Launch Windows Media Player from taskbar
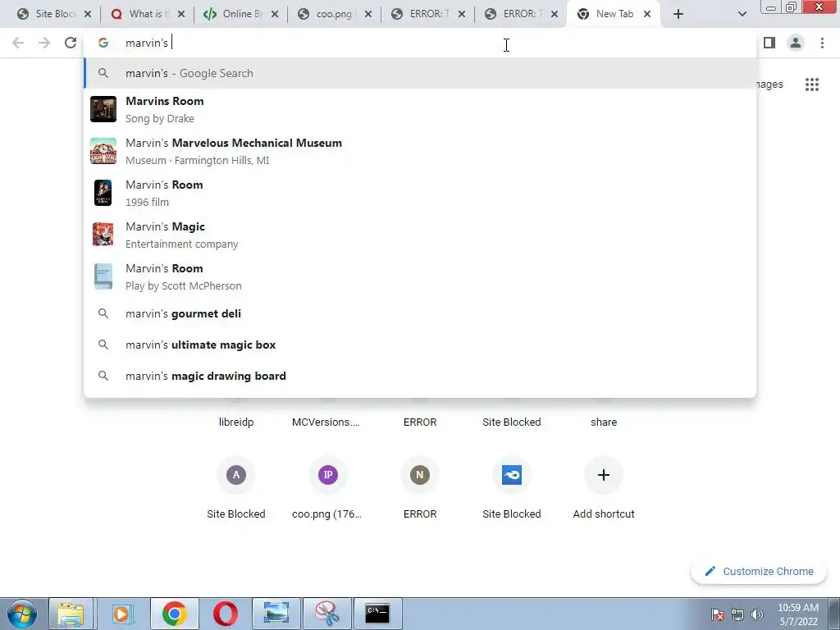Image resolution: width=840 pixels, height=630 pixels. coord(122,614)
